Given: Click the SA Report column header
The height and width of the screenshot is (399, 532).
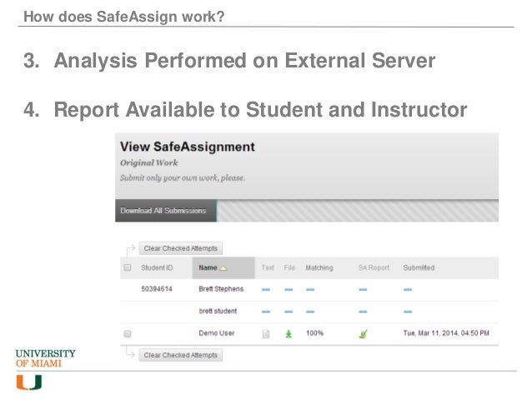Looking at the screenshot, I should [374, 268].
